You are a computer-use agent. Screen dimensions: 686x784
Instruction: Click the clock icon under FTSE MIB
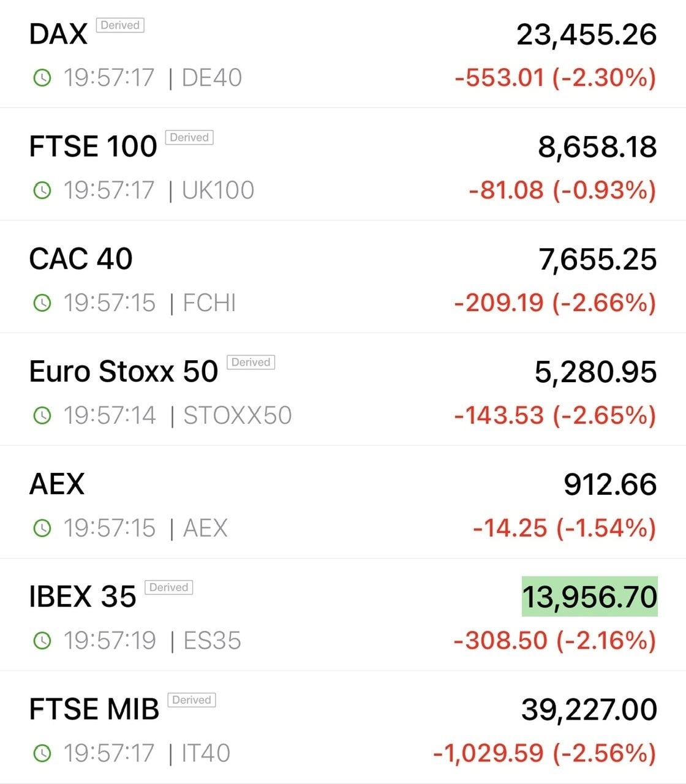[42, 753]
